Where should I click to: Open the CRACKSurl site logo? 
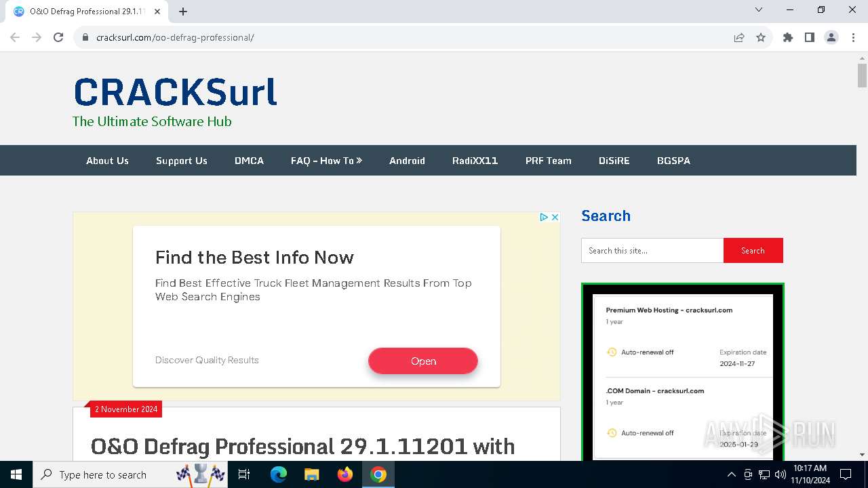pyautogui.click(x=175, y=92)
